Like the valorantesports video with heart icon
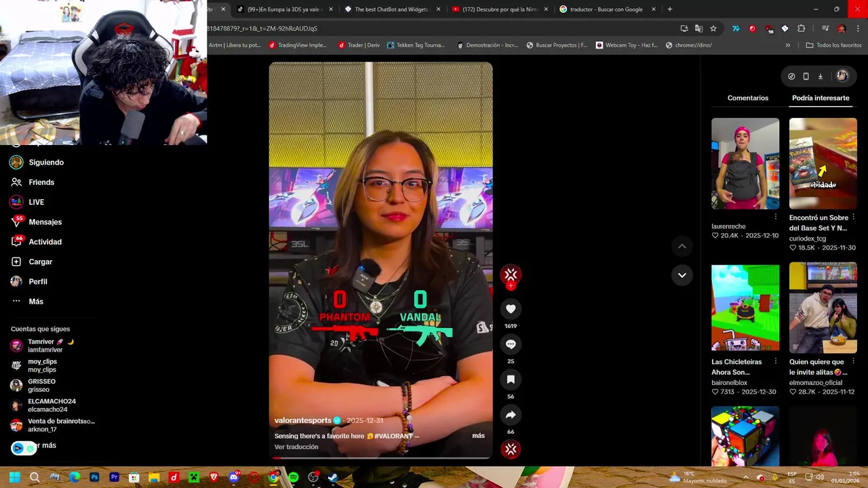 coord(511,309)
